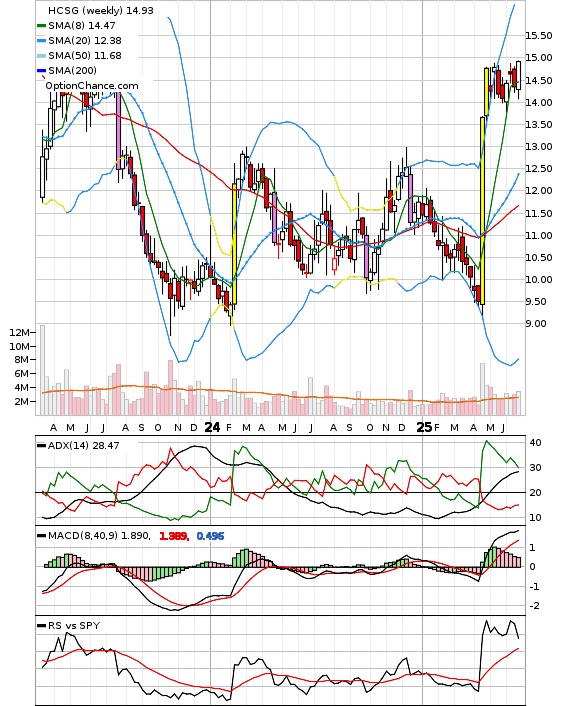
Task: Click the bold 25 year label
Action: (x=424, y=427)
